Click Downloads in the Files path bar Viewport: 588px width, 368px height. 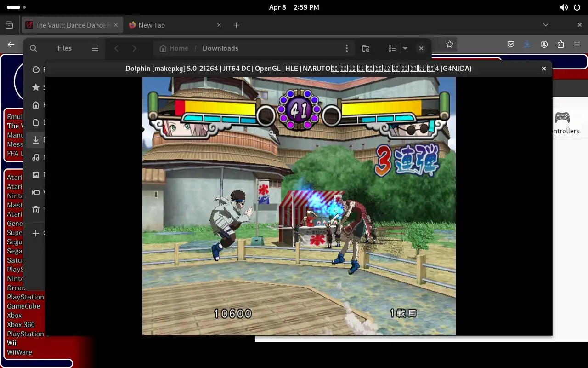pos(220,48)
